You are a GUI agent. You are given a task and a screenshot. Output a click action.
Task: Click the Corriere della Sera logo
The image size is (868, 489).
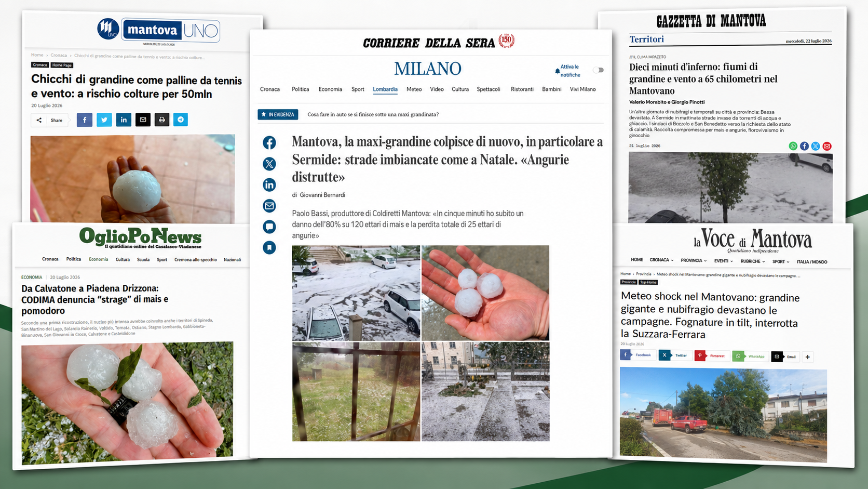(438, 42)
